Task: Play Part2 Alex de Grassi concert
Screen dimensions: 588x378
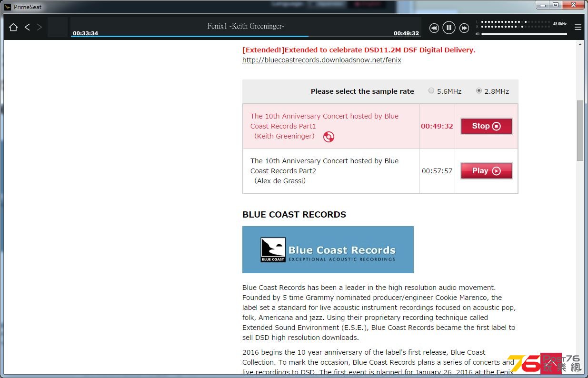Action: 486,171
